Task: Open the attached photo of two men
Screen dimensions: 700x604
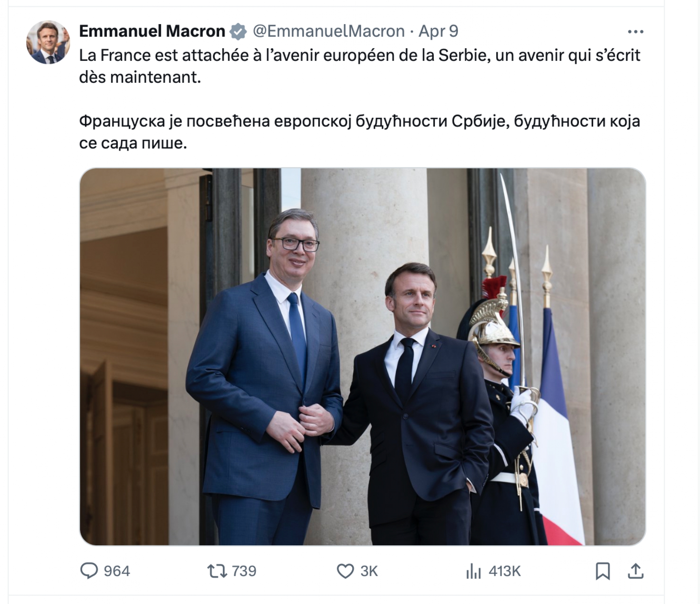Action: 362,356
